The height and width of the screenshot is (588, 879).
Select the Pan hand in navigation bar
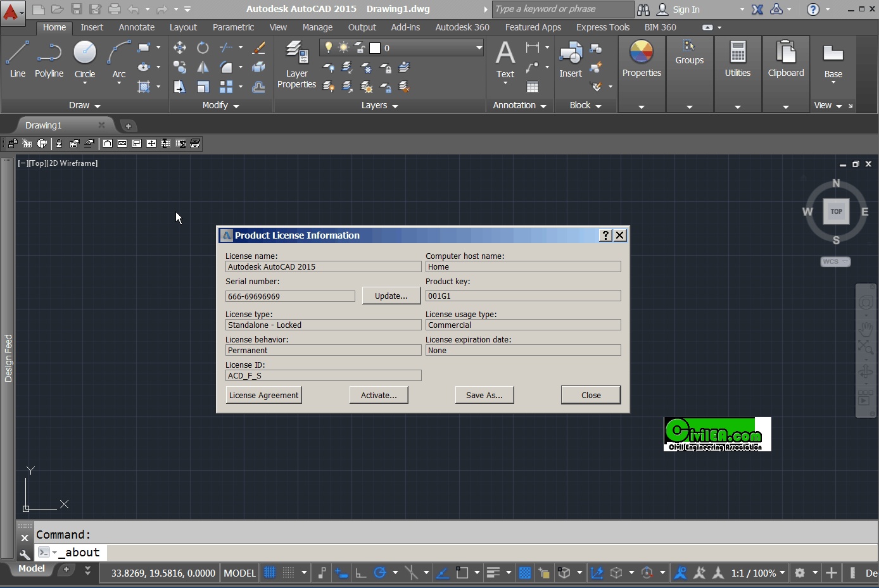click(x=866, y=328)
